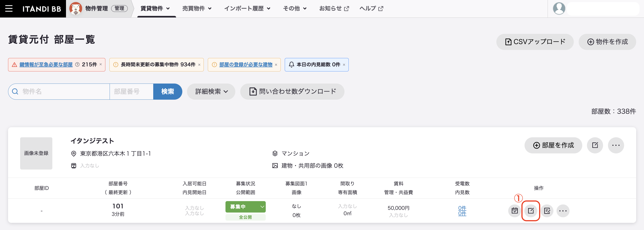
Task: Dismiss the 本日の内見総数 notification
Action: (344, 65)
